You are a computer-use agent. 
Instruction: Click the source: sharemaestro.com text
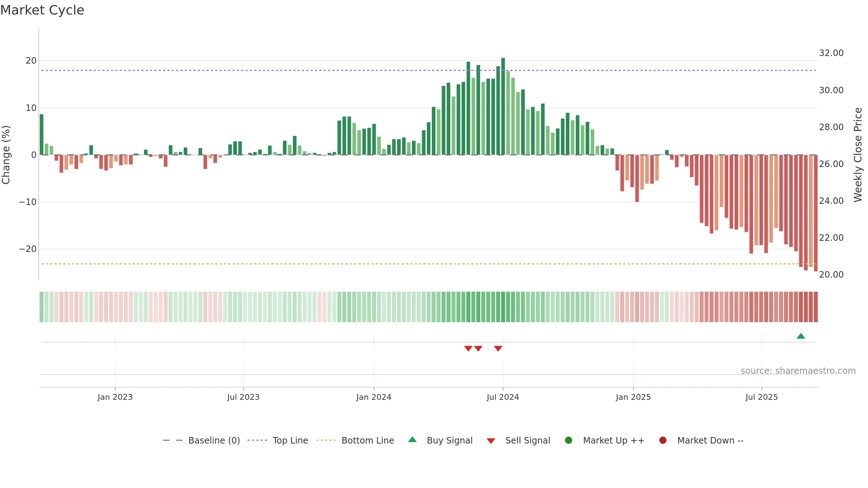click(798, 371)
